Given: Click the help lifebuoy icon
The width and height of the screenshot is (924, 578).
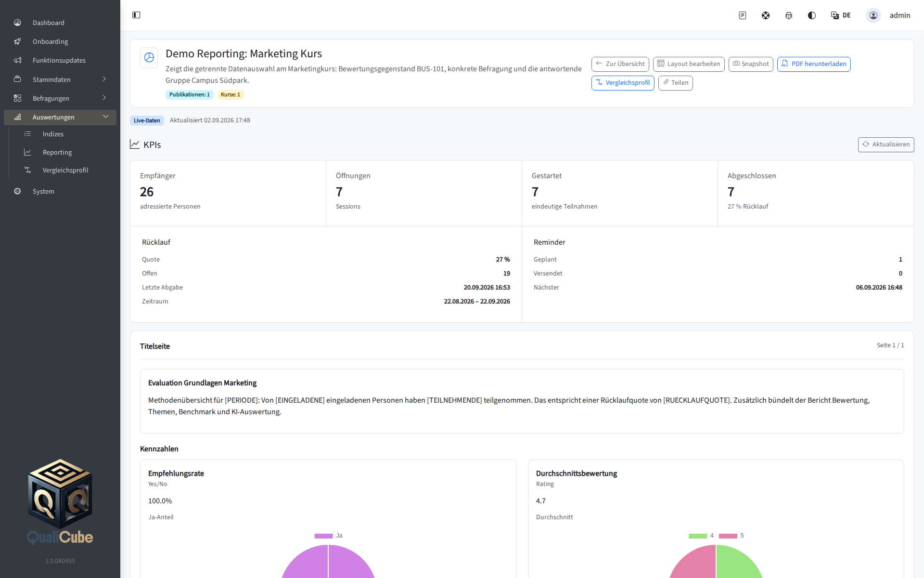Looking at the screenshot, I should tap(765, 15).
